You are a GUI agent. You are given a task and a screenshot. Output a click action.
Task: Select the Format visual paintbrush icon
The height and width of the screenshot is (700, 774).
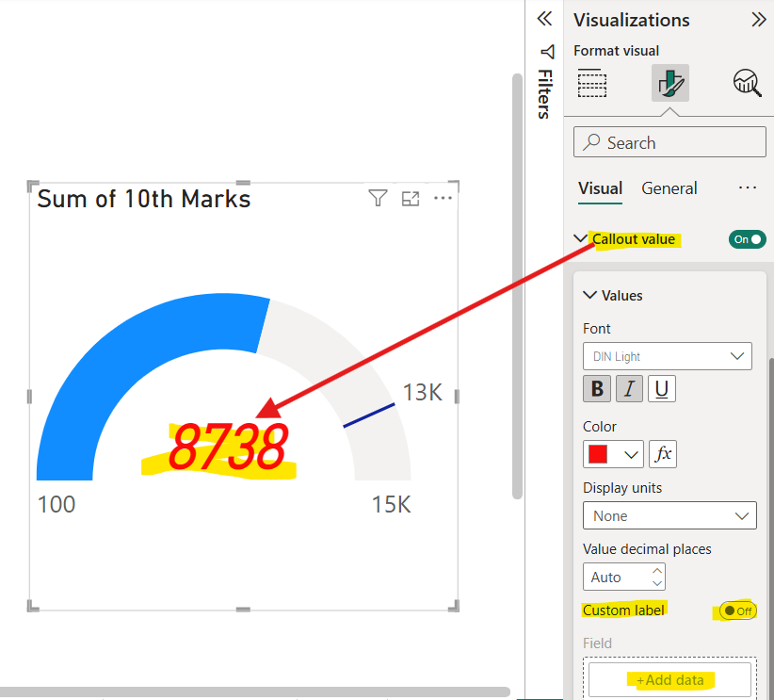point(670,83)
